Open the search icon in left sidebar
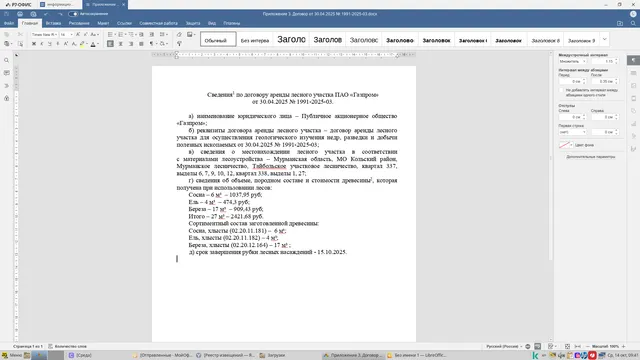The height and width of the screenshot is (360, 640). [7, 60]
